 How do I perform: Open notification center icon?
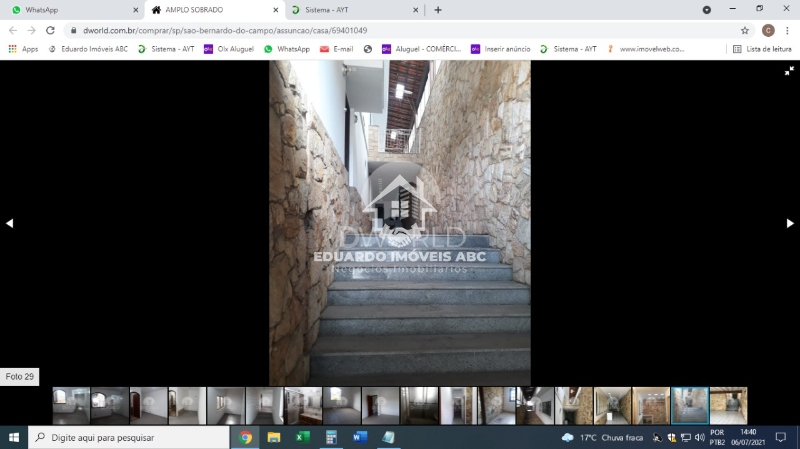coord(781,437)
